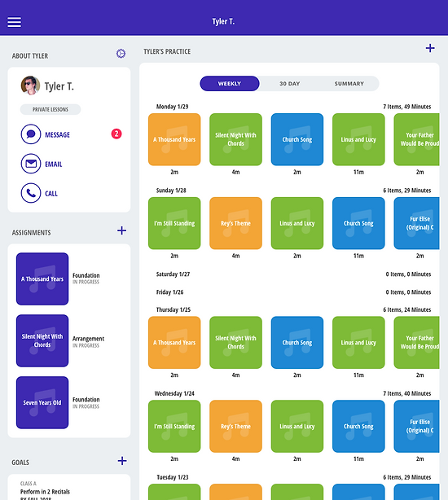This screenshot has height=500, width=448.
Task: Open Thursday's Church Song tile
Action: coord(297,343)
